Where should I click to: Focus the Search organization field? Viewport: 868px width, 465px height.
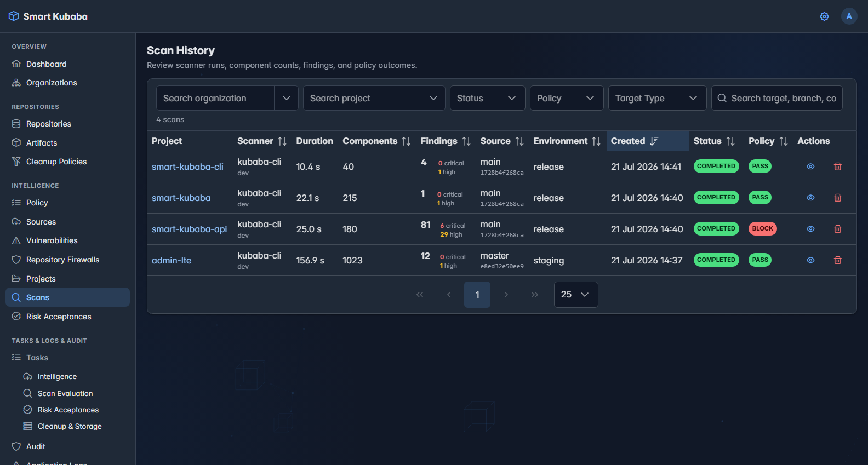(215, 98)
